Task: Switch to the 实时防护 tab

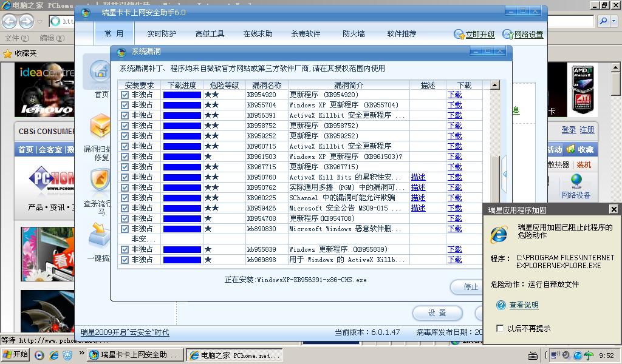Action: (162, 34)
